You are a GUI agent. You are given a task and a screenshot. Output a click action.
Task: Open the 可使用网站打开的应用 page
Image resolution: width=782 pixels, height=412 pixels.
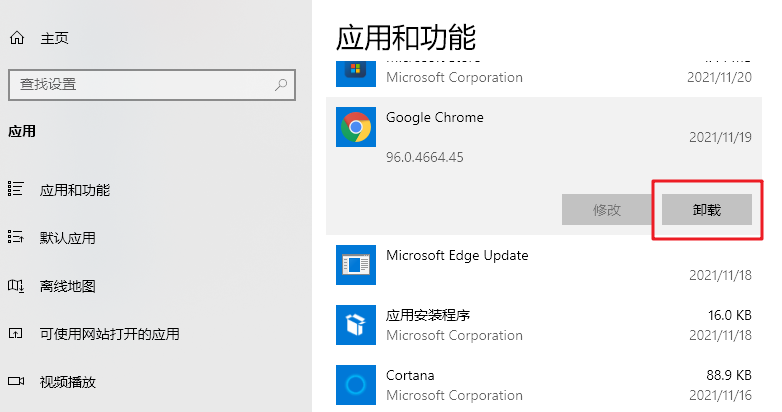pyautogui.click(x=110, y=334)
